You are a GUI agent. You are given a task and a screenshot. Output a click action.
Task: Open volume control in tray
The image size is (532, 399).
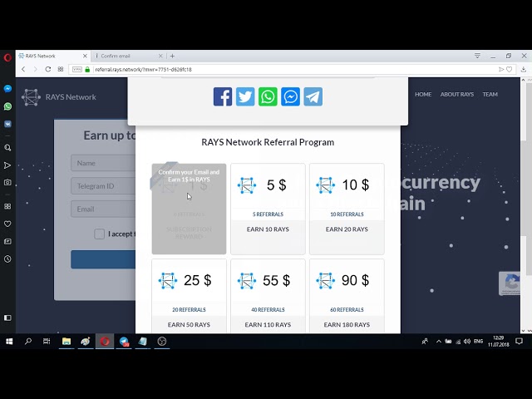click(467, 342)
